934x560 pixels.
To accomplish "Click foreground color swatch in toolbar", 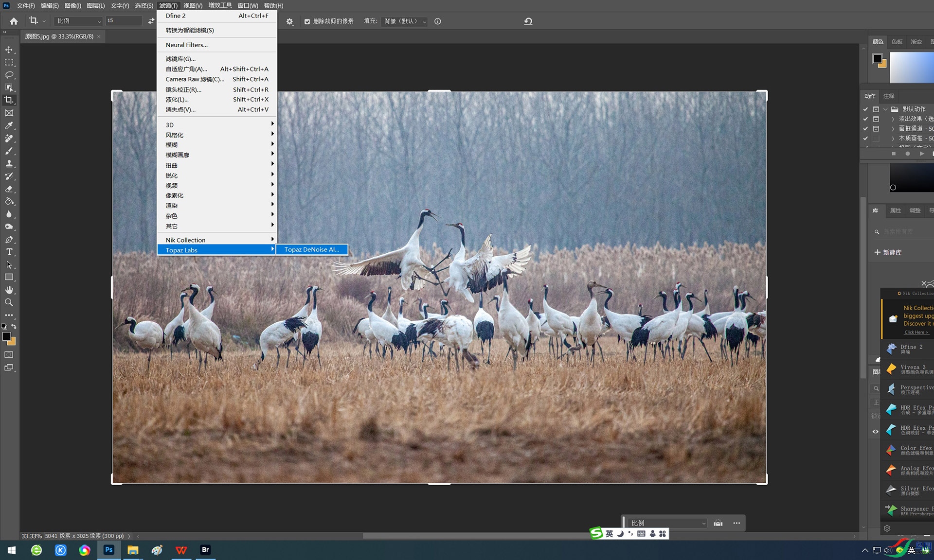I will coord(6,336).
